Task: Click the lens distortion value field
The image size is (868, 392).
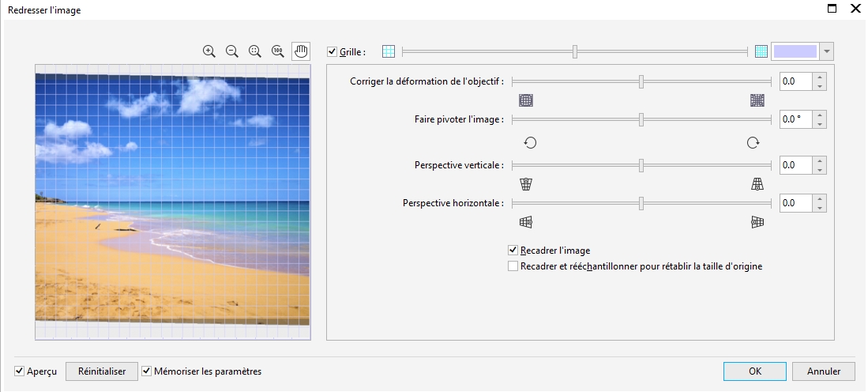Action: 795,81
